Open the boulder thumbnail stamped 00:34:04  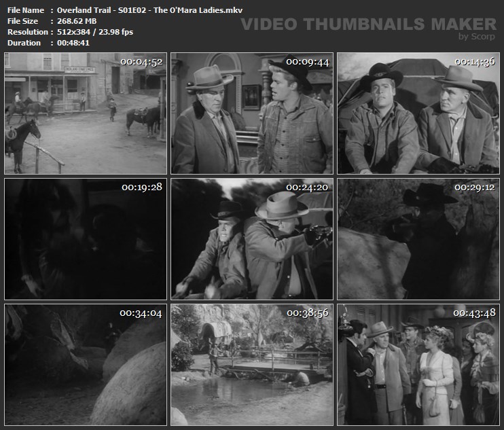[x=86, y=365]
